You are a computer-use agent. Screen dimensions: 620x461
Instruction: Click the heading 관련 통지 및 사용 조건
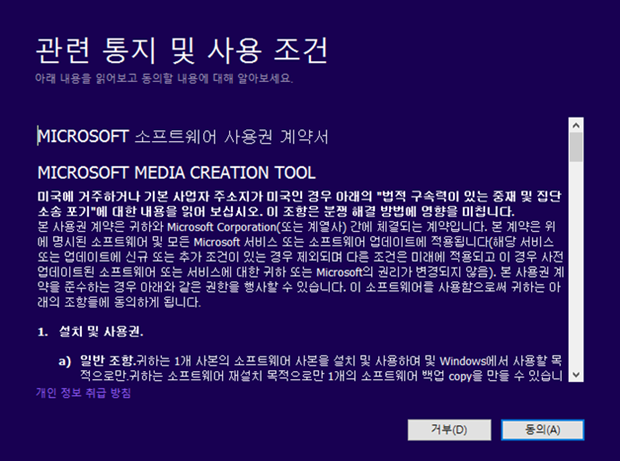[x=182, y=51]
